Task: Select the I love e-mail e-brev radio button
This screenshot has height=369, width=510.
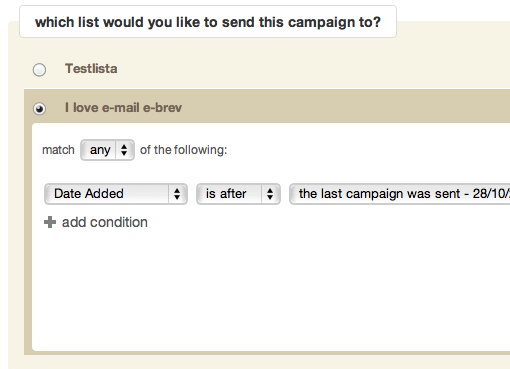Action: (39, 109)
